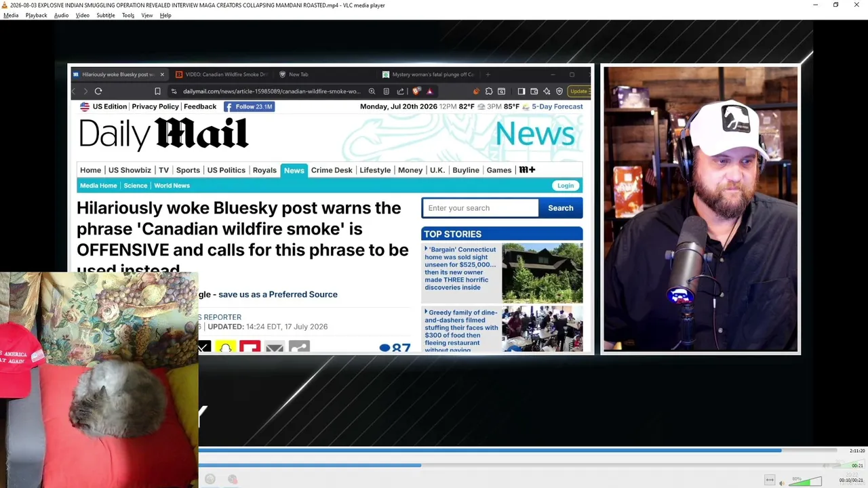Open the World News subsection link

[172, 186]
